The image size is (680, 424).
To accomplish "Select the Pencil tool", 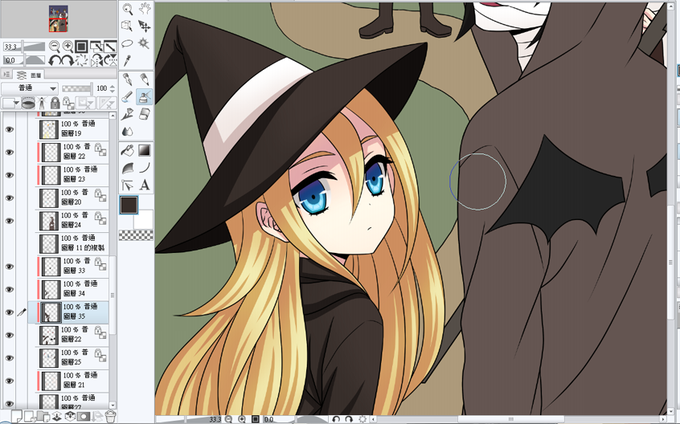I will click(x=144, y=79).
